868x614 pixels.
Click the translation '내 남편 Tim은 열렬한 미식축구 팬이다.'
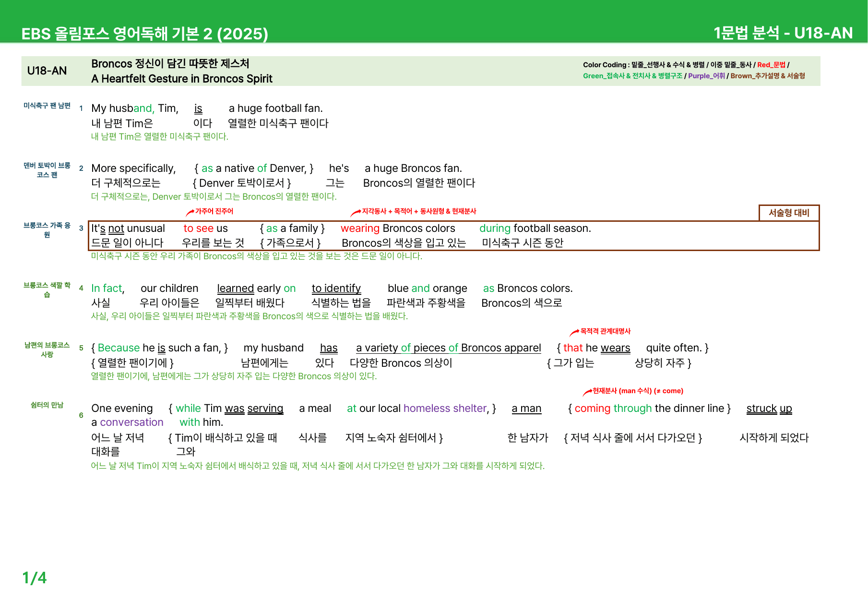(160, 136)
